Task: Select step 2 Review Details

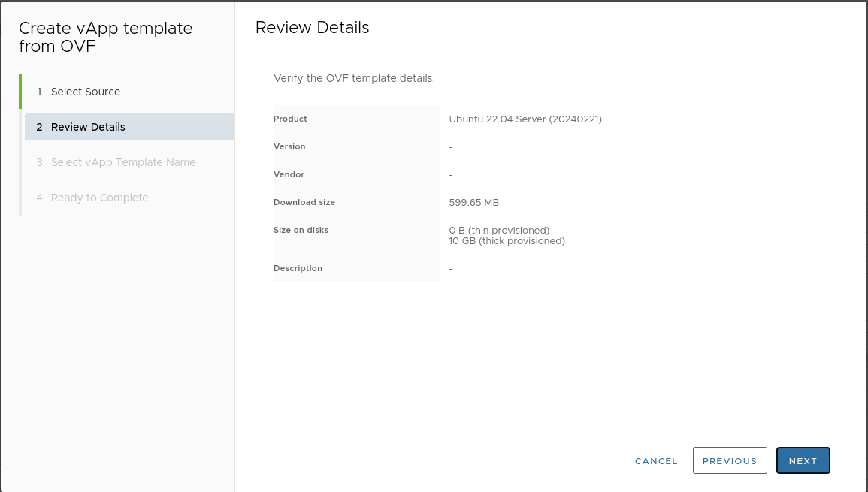Action: (x=88, y=127)
